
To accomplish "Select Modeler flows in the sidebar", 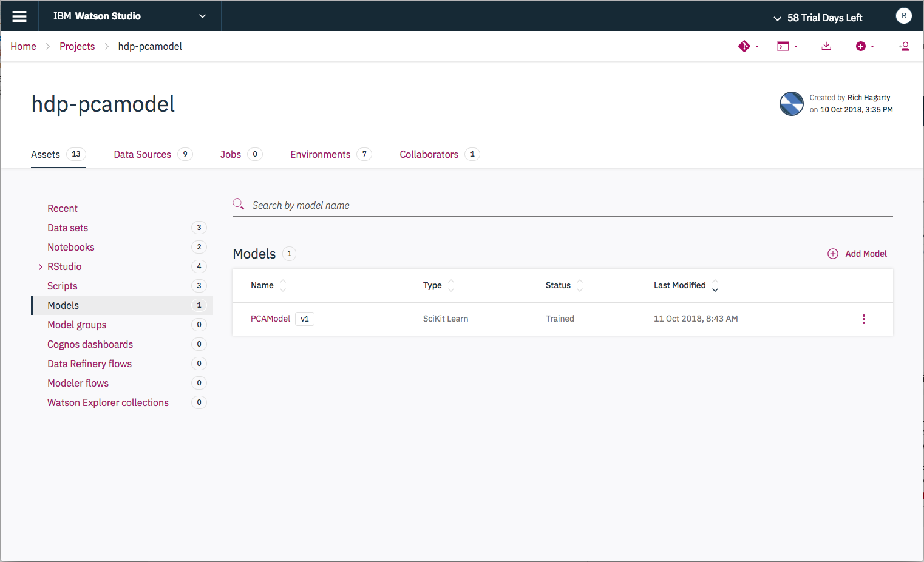I will pyautogui.click(x=78, y=383).
